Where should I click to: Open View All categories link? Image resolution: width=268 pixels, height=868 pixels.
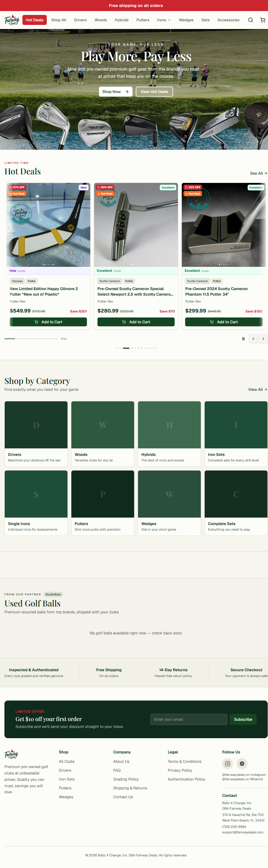click(x=257, y=389)
